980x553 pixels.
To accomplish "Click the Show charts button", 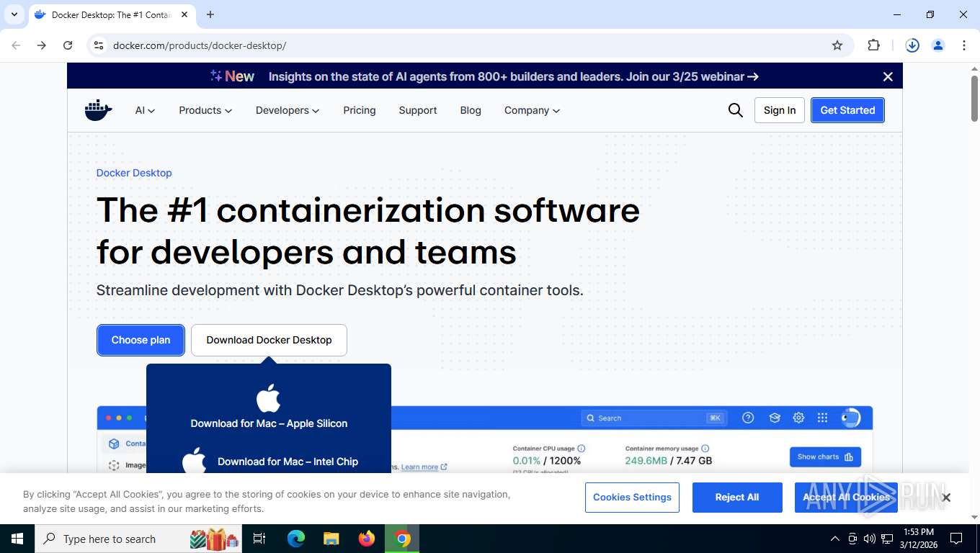I will [825, 457].
